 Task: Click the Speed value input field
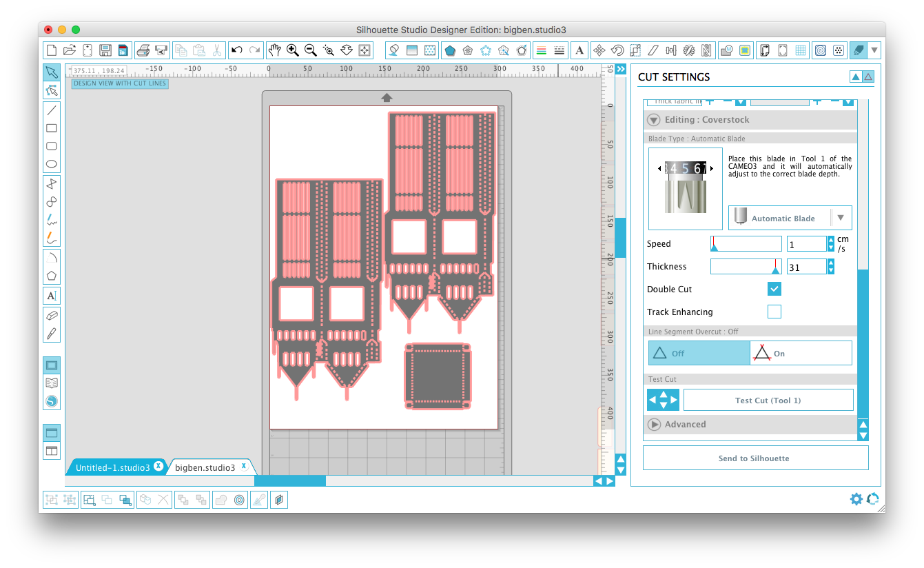coord(806,243)
